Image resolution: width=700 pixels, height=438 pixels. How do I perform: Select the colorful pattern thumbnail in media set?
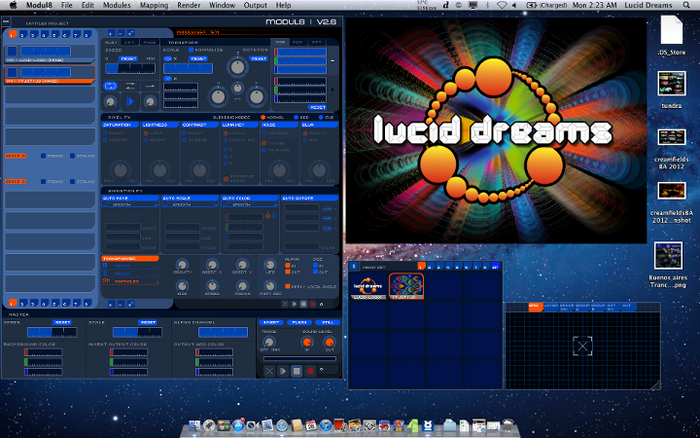coord(406,286)
